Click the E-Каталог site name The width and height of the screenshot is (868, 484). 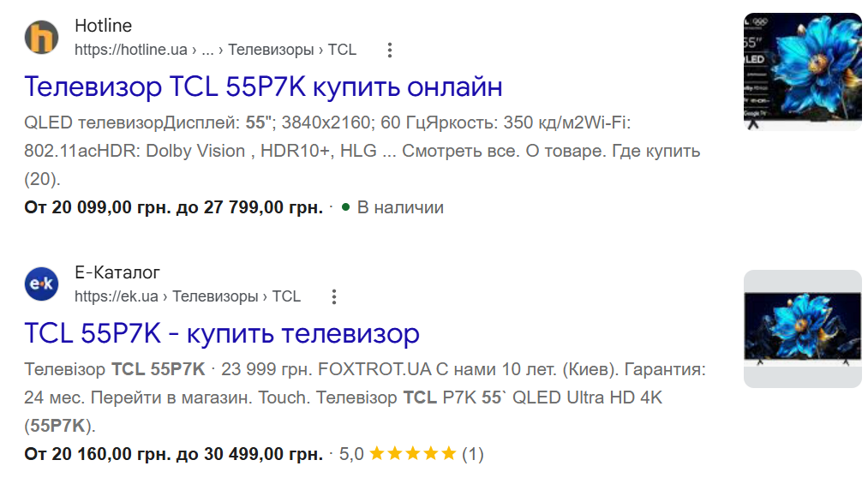[117, 272]
